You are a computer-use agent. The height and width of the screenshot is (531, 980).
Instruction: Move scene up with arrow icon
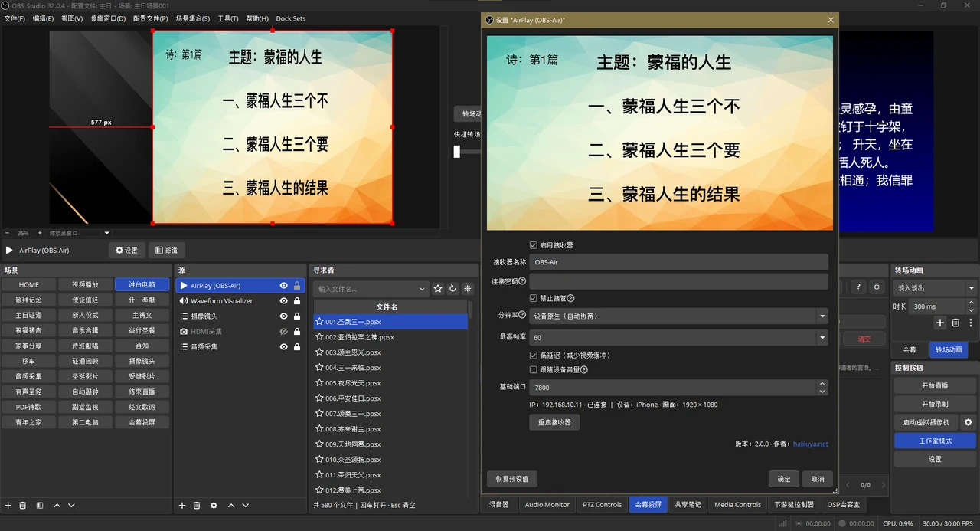pyautogui.click(x=57, y=506)
